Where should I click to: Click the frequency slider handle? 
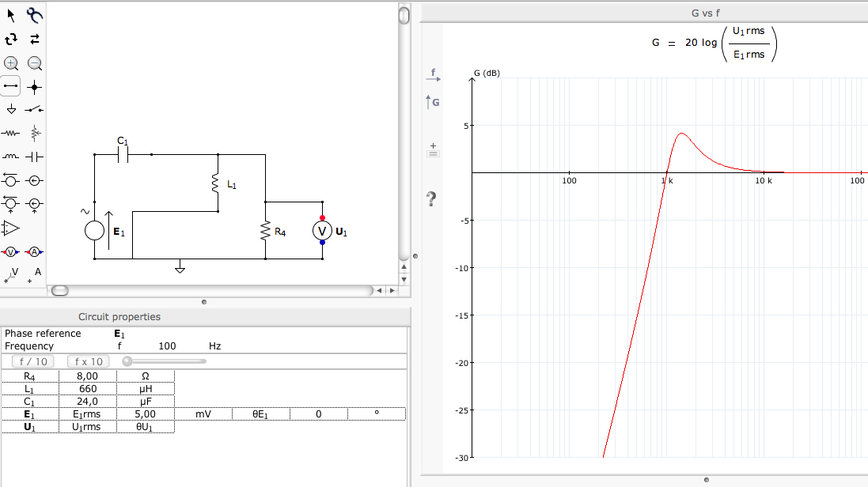coord(127,361)
